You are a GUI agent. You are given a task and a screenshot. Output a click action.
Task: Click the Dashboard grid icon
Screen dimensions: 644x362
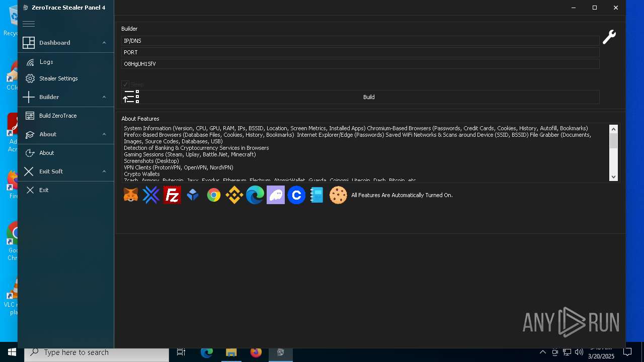[x=29, y=43]
